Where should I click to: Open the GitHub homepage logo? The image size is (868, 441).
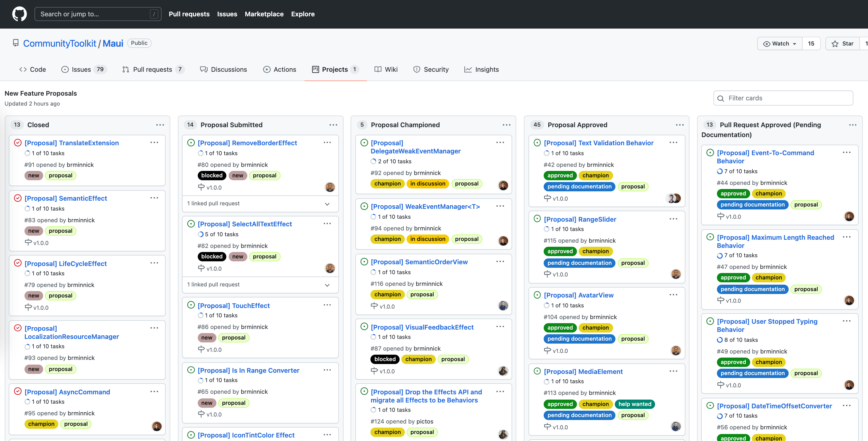pos(19,14)
